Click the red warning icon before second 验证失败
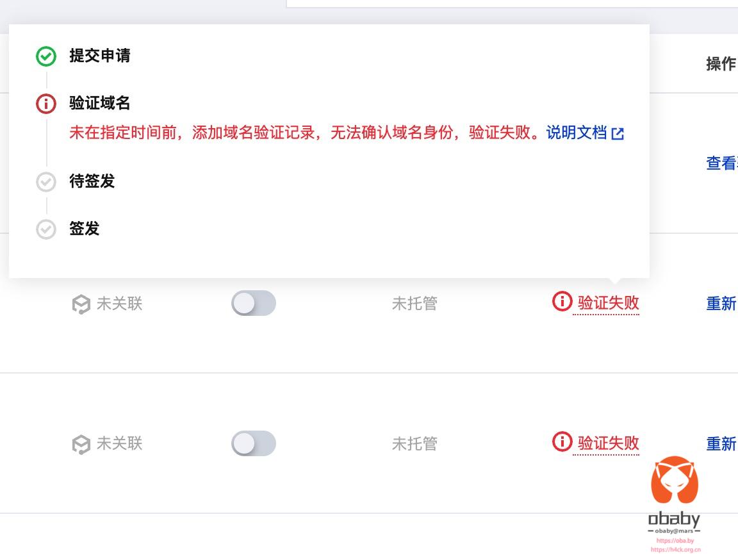Image resolution: width=738 pixels, height=560 pixels. tap(561, 443)
